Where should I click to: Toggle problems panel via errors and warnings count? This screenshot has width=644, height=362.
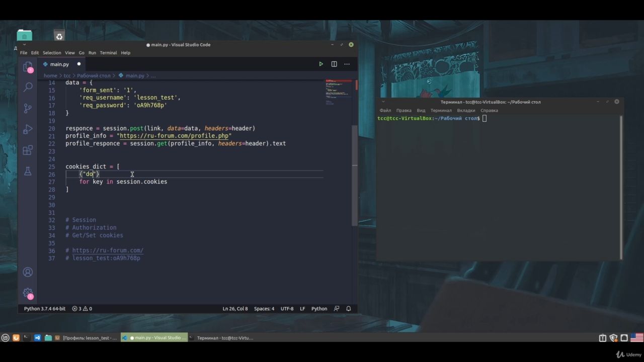[82, 309]
